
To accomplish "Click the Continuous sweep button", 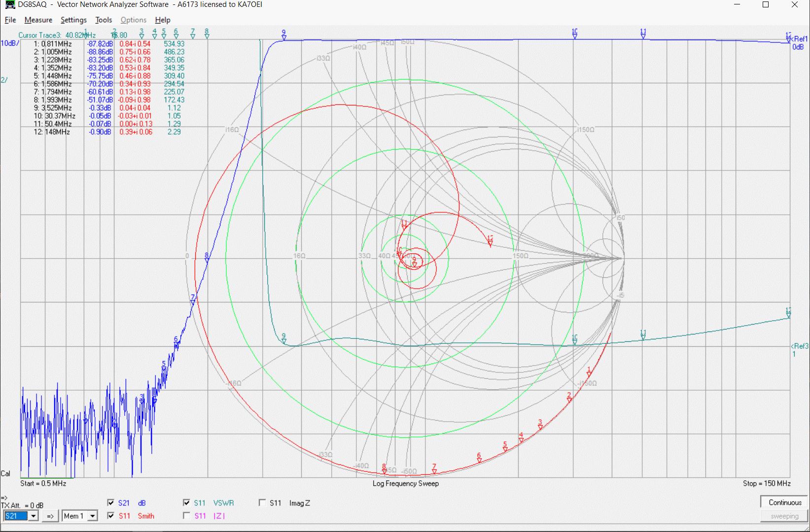I will [784, 502].
